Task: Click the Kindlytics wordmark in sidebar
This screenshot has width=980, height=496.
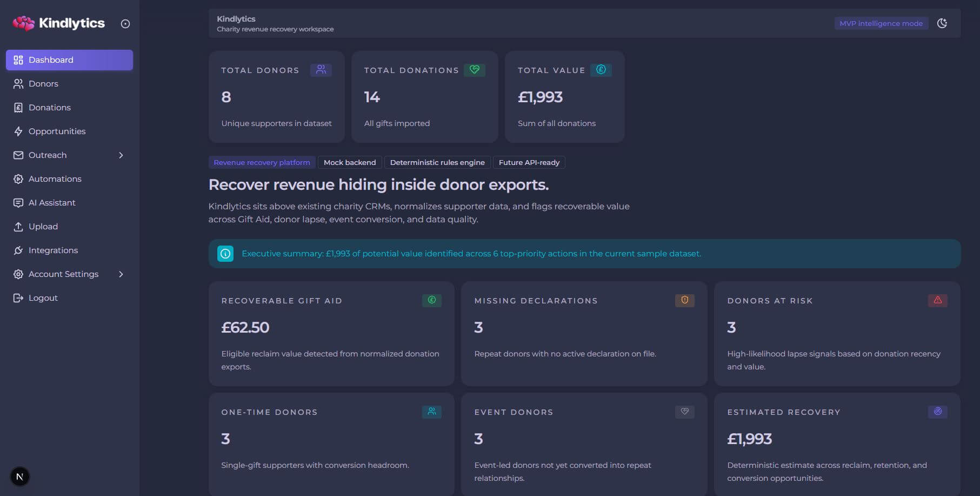Action: pos(72,23)
